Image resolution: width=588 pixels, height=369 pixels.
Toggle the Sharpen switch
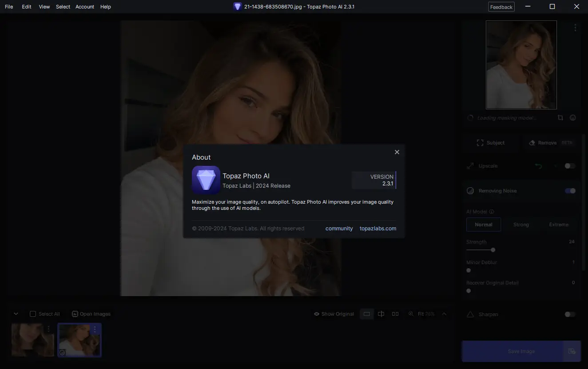(570, 314)
